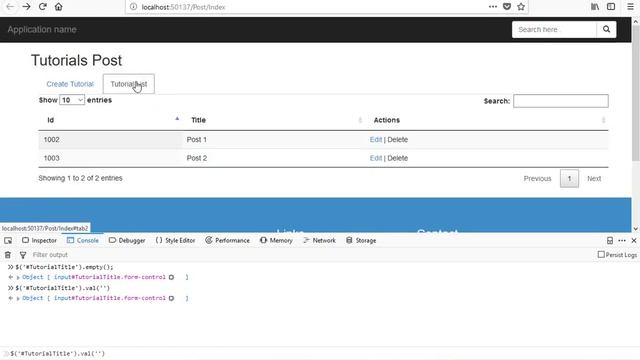Click the console filter funnel icon

click(23, 255)
